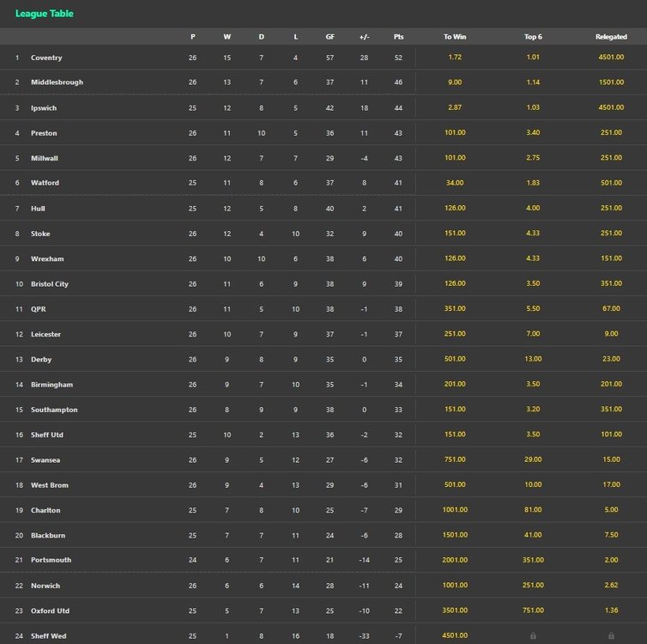The height and width of the screenshot is (644, 647).
Task: Click the +/- column header
Action: point(364,37)
